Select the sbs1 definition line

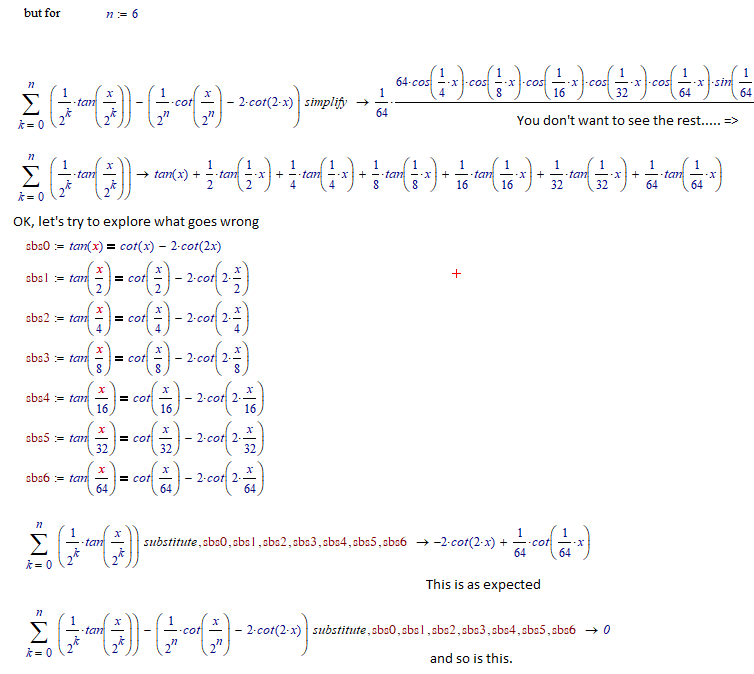click(137, 278)
